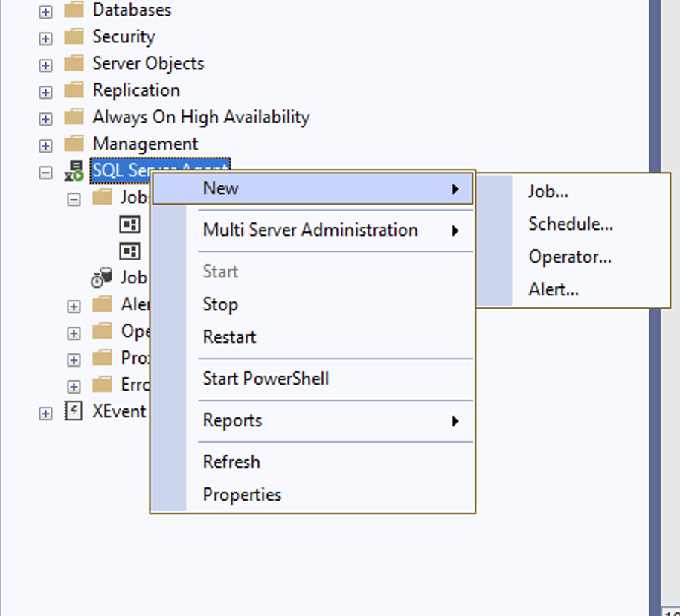Select the Always On High Availability label

[x=201, y=117]
